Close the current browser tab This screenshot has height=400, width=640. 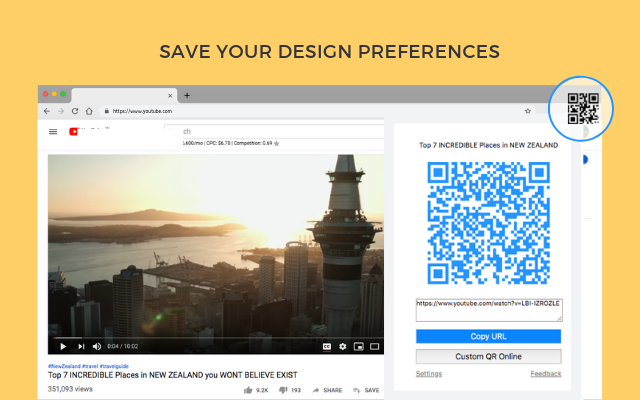(x=170, y=96)
